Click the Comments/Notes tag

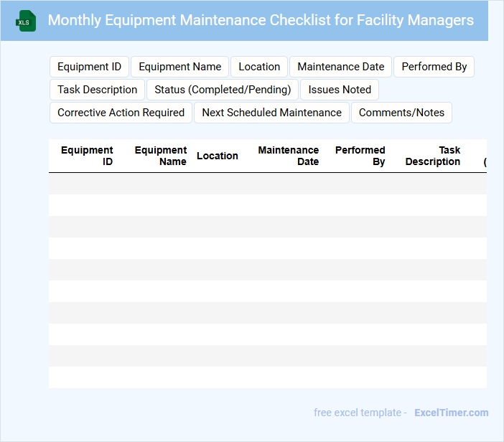pos(401,113)
